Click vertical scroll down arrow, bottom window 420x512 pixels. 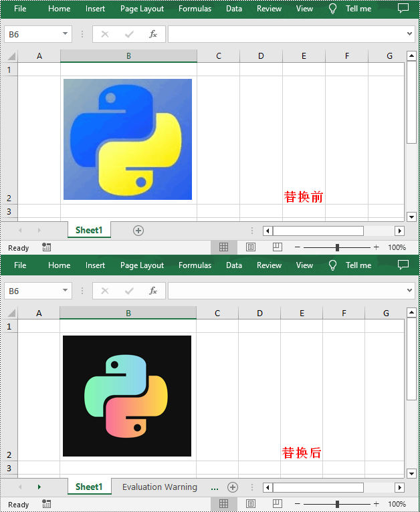[411, 473]
